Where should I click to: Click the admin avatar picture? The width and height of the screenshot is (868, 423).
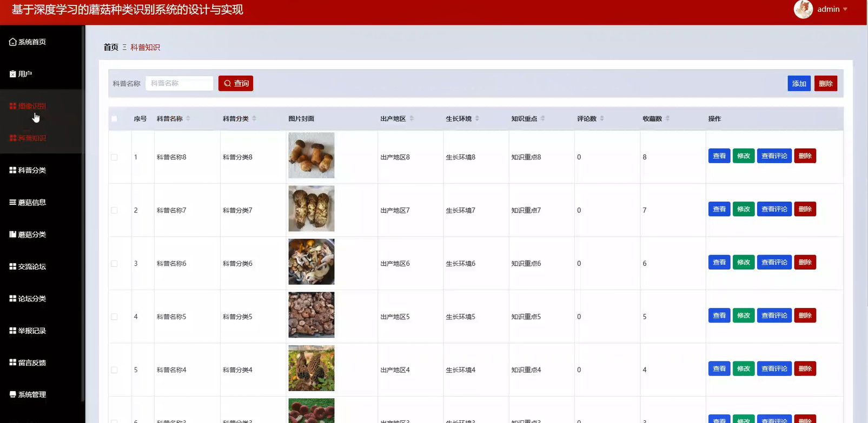[x=803, y=9]
